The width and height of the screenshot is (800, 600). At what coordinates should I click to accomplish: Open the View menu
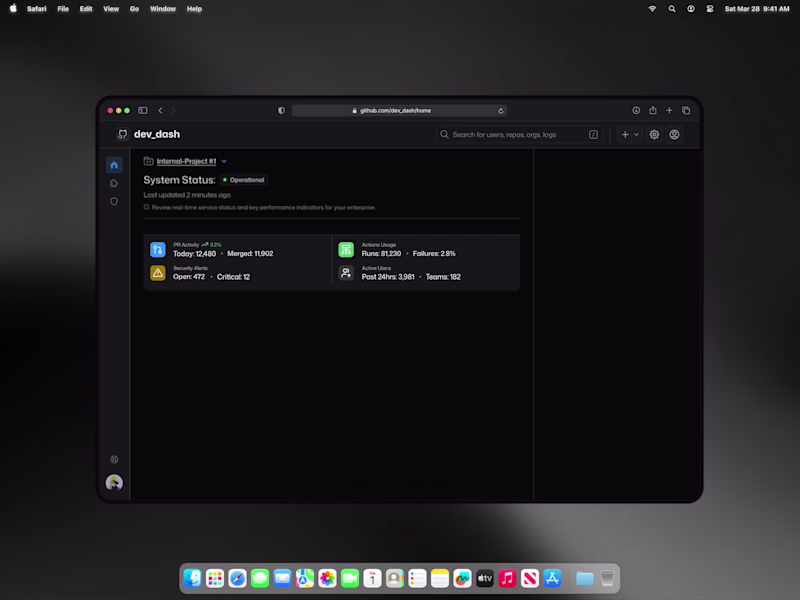(111, 9)
